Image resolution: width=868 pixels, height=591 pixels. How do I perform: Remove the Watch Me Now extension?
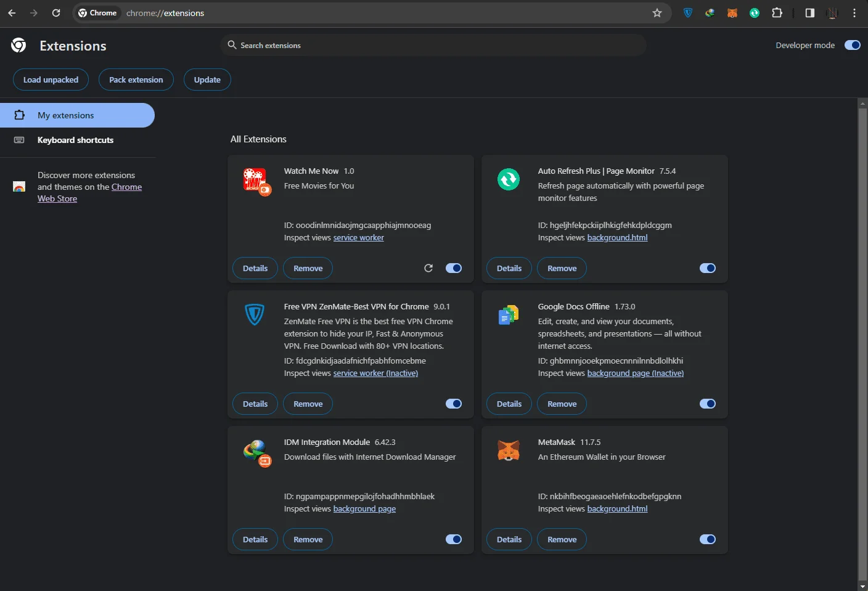point(308,268)
